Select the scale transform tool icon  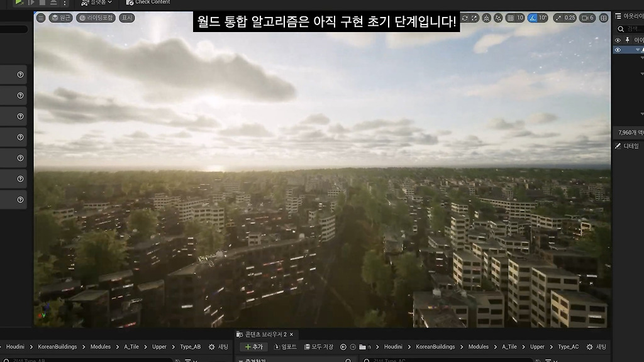[x=474, y=18]
